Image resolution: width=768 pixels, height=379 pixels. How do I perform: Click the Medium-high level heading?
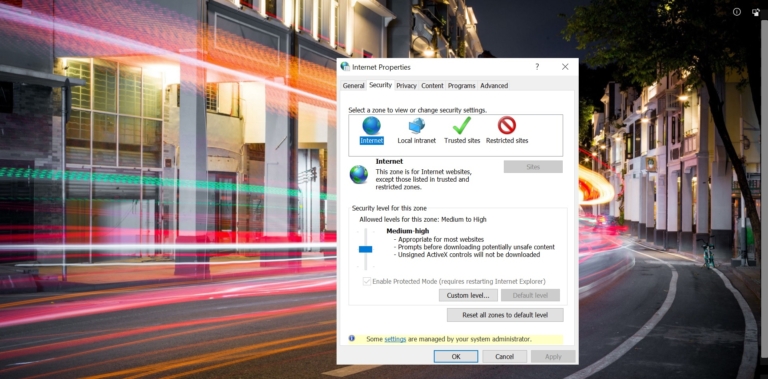(x=408, y=231)
